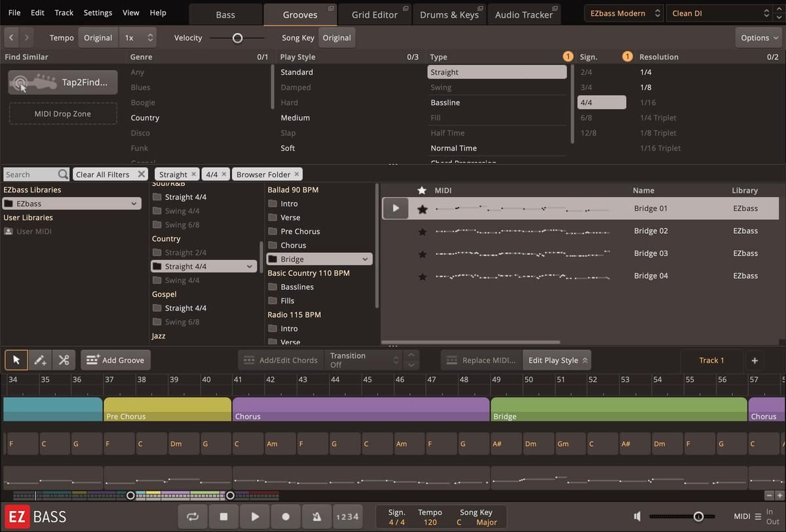This screenshot has height=532, width=786.
Task: Toggle the Original tempo button
Action: (98, 38)
